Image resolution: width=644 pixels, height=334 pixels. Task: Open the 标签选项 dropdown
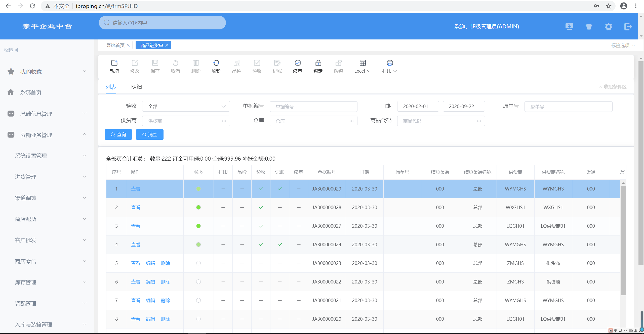click(623, 45)
